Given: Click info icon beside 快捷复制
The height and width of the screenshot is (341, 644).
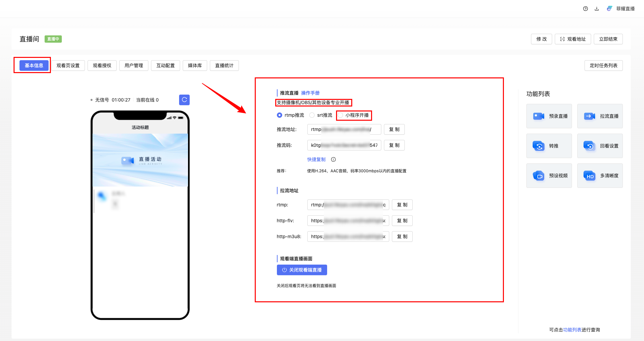Looking at the screenshot, I should [x=333, y=159].
